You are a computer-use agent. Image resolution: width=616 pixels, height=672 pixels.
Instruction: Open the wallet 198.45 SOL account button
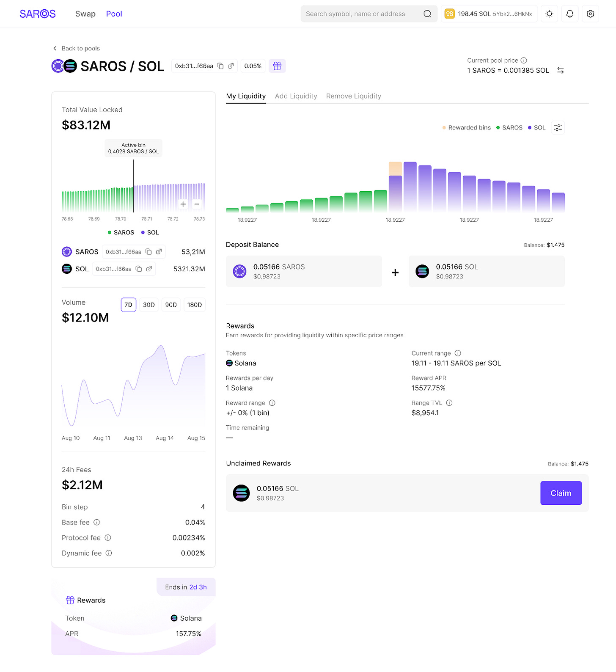click(489, 14)
